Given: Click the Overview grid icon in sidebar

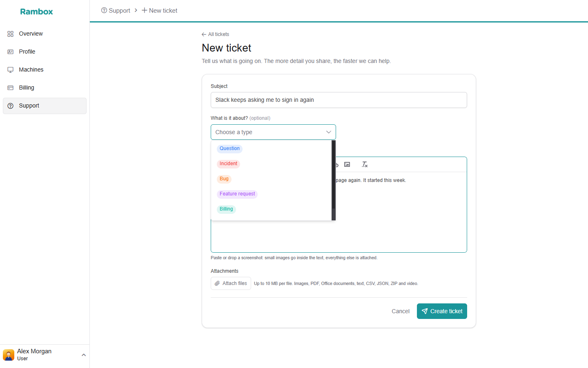Looking at the screenshot, I should pos(11,34).
